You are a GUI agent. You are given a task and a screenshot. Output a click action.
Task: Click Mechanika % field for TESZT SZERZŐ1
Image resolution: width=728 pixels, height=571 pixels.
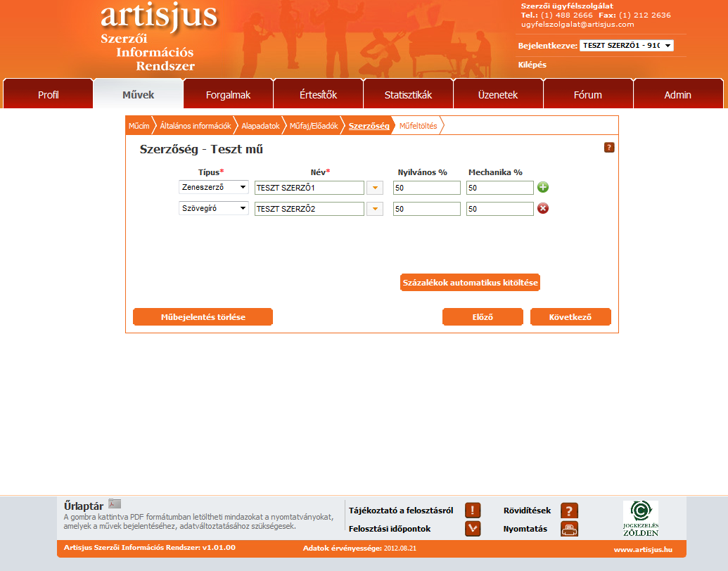(x=500, y=188)
